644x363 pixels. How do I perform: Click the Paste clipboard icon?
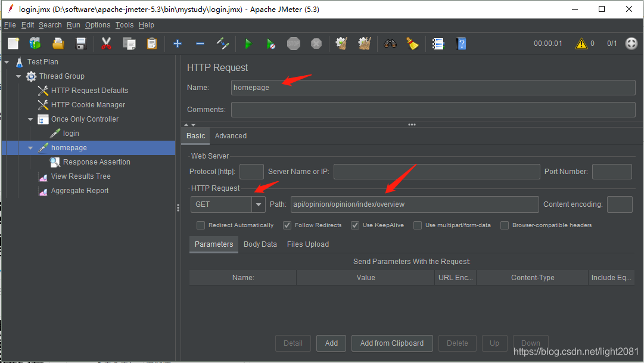click(x=152, y=44)
